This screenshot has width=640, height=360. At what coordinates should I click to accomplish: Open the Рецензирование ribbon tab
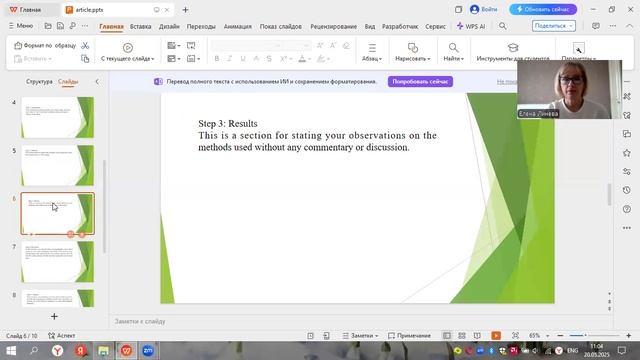click(333, 26)
